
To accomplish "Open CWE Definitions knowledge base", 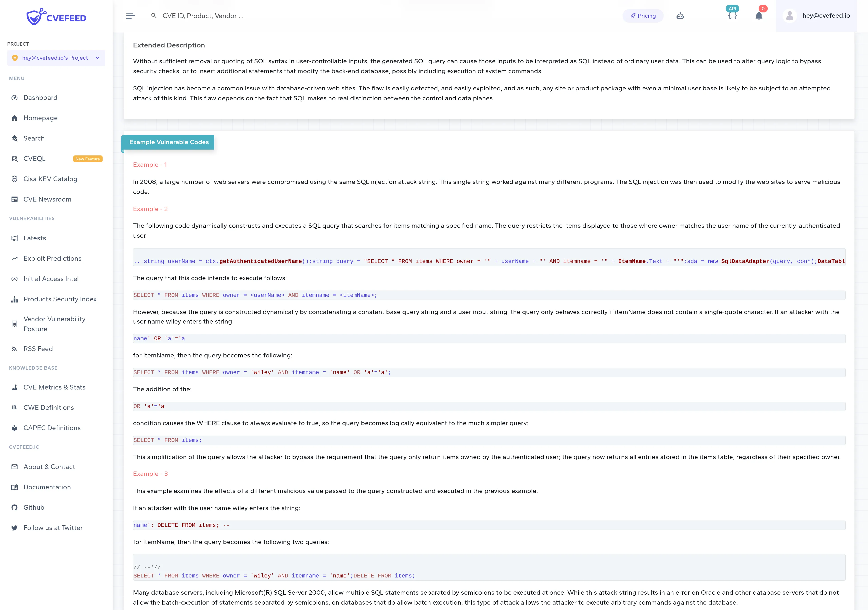I will point(49,408).
